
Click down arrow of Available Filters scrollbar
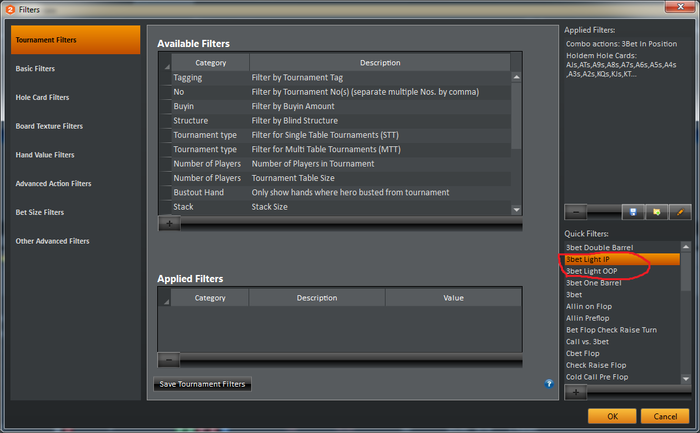click(x=517, y=210)
